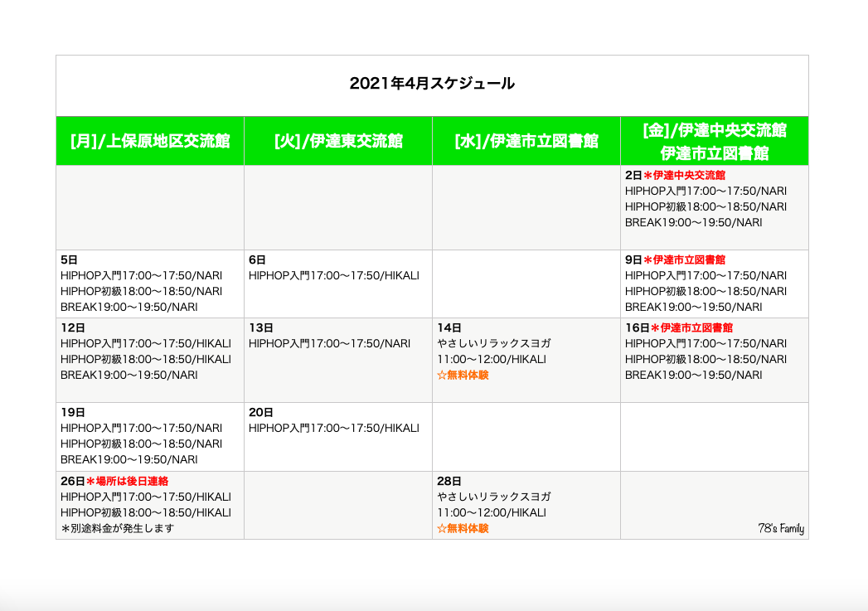The height and width of the screenshot is (611, 868).
Task: Click red note ＊伊達市立図書館 beside 9日
Action: (x=684, y=260)
